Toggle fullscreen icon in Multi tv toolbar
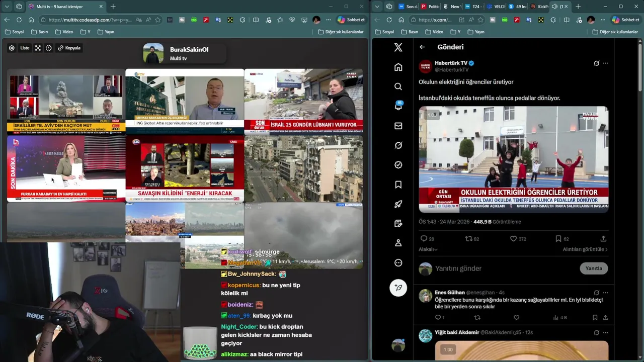Screen dimensions: 644x362 pyautogui.click(x=38, y=48)
